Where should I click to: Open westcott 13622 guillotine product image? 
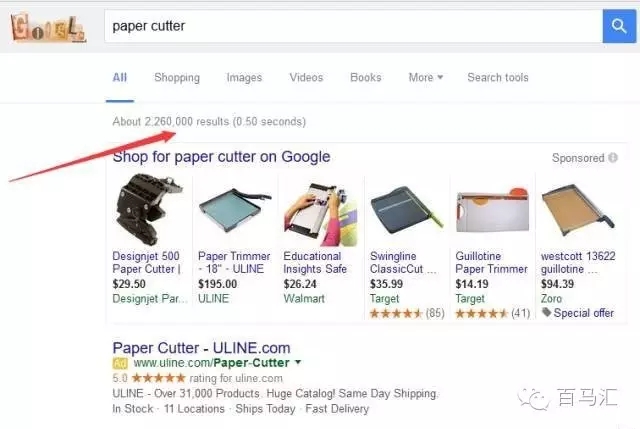pyautogui.click(x=578, y=210)
